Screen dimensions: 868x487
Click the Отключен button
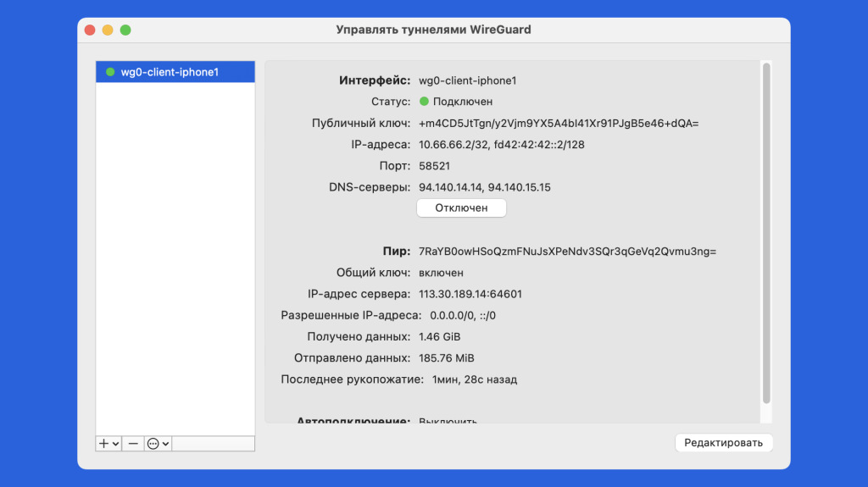[x=461, y=208]
